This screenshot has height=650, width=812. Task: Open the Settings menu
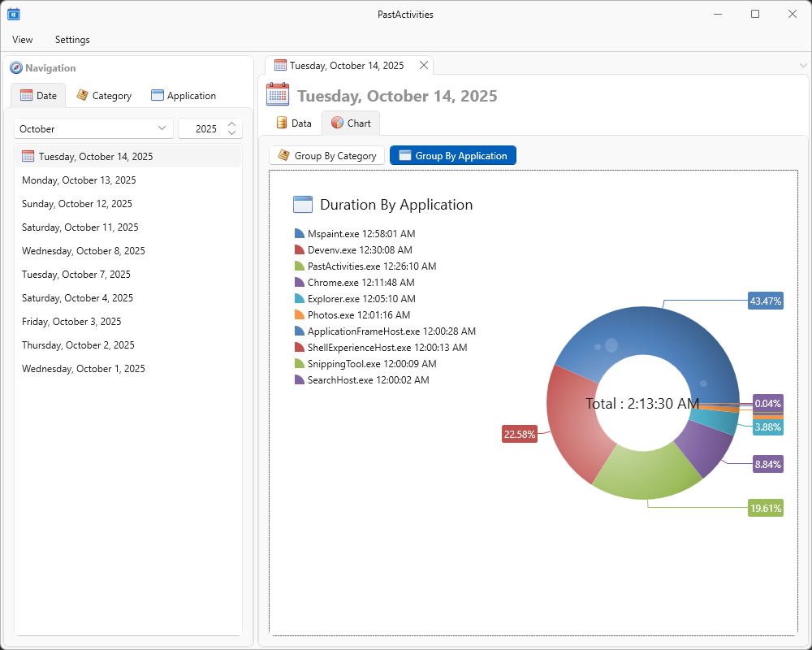pos(72,40)
